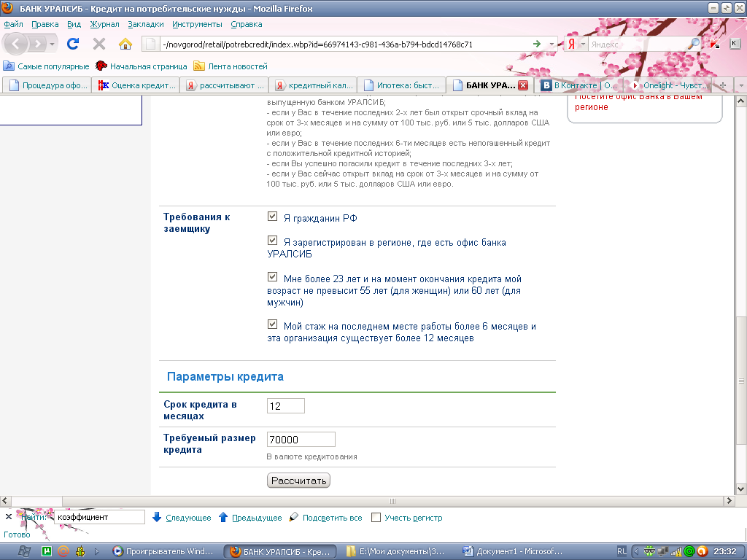The image size is (747, 560).
Task: Open a new tab with the plus icon
Action: tap(723, 85)
